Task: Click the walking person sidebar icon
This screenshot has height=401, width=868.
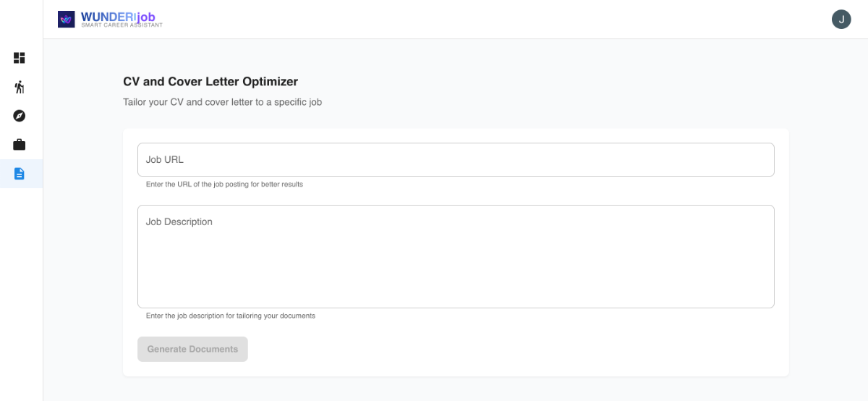Action: pyautogui.click(x=20, y=87)
